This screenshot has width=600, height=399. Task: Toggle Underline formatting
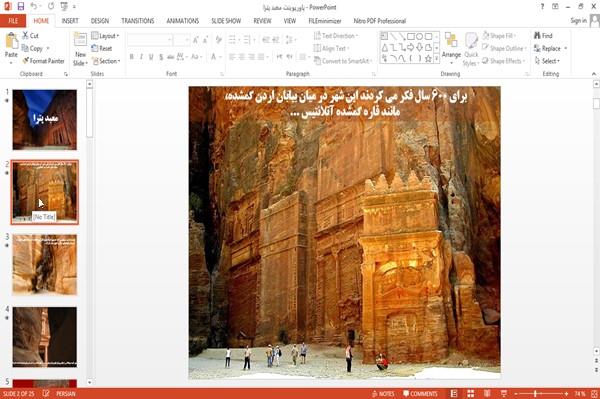point(151,57)
